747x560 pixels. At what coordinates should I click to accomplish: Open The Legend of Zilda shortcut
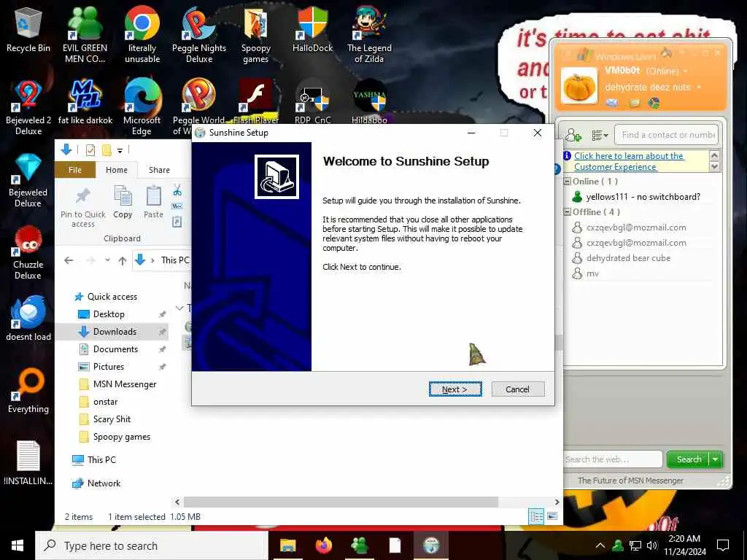(369, 34)
